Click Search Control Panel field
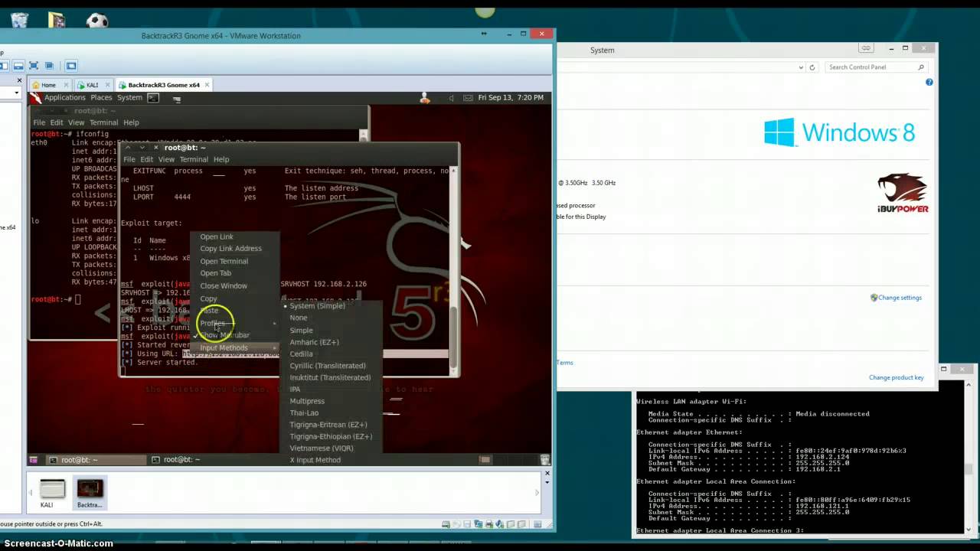980x551 pixels. tap(876, 67)
